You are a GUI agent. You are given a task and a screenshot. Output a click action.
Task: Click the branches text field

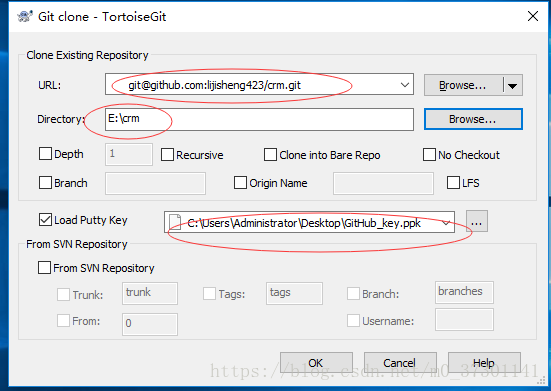click(x=464, y=292)
